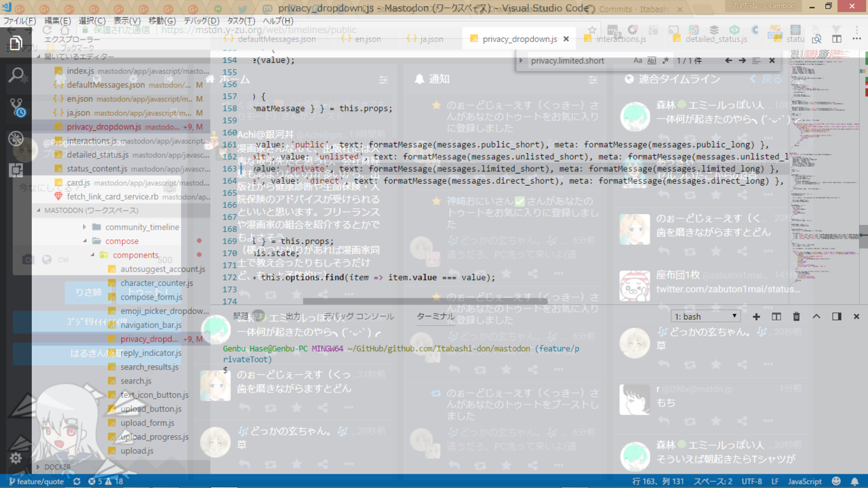Open the '1: bash' terminal selector dropdown

click(705, 317)
